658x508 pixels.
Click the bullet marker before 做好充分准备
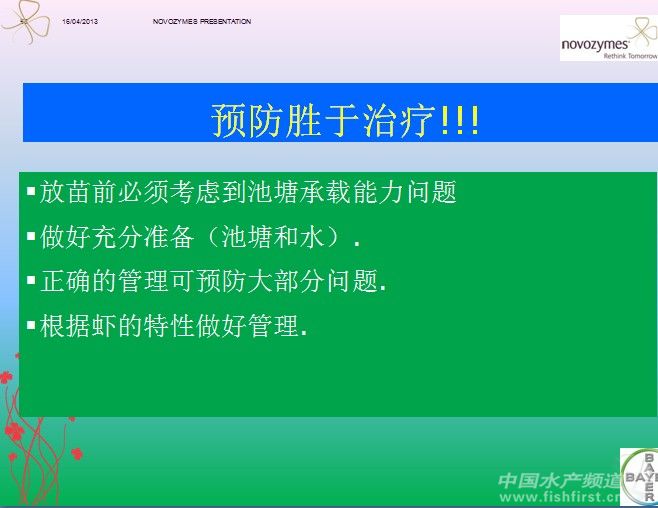tap(31, 235)
